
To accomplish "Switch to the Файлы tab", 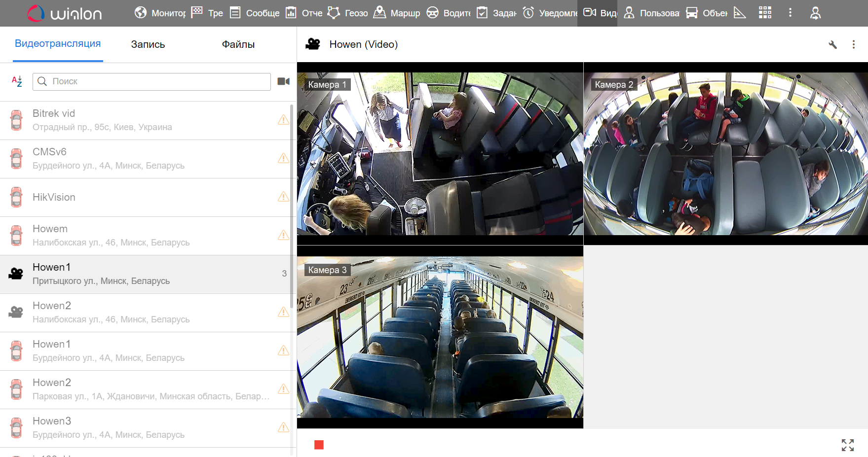I will [x=238, y=44].
